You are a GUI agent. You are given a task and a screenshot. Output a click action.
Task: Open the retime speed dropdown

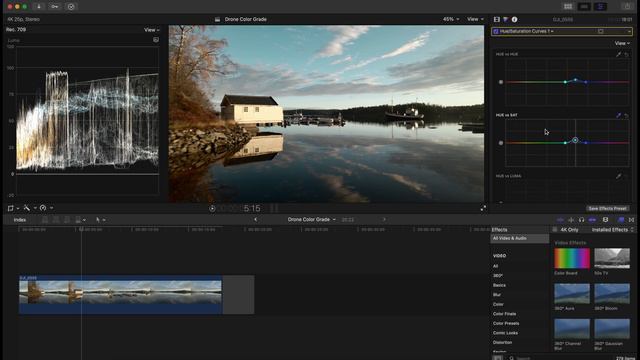point(46,208)
